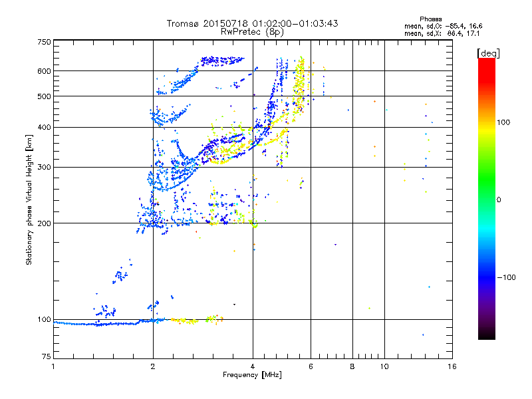532x399 pixels.
Task: Click the subtitle 'RwPretec (8p)'
Action: pos(252,32)
